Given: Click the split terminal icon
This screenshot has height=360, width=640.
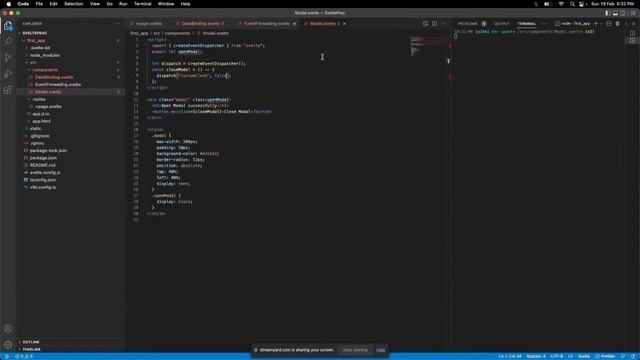Looking at the screenshot, I should (x=609, y=24).
